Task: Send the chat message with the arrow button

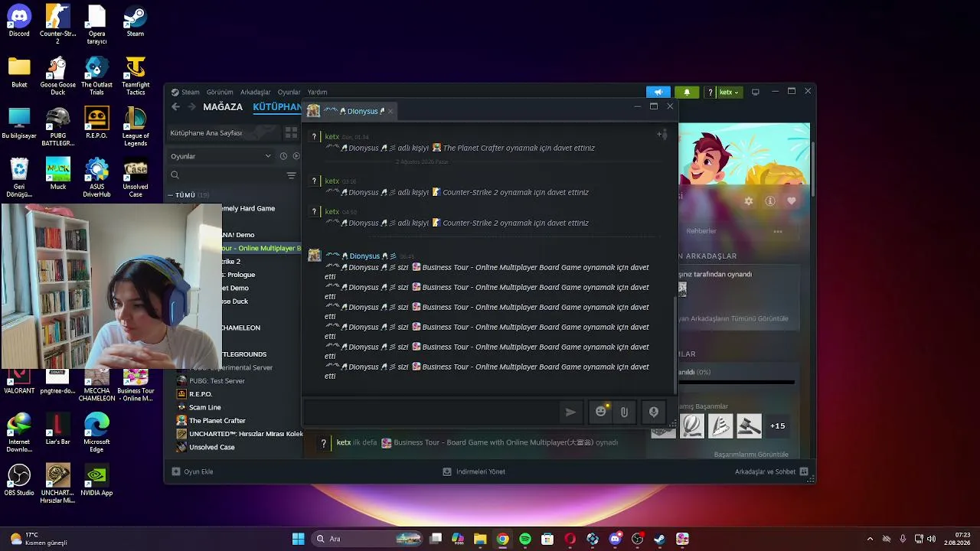Action: pyautogui.click(x=570, y=412)
